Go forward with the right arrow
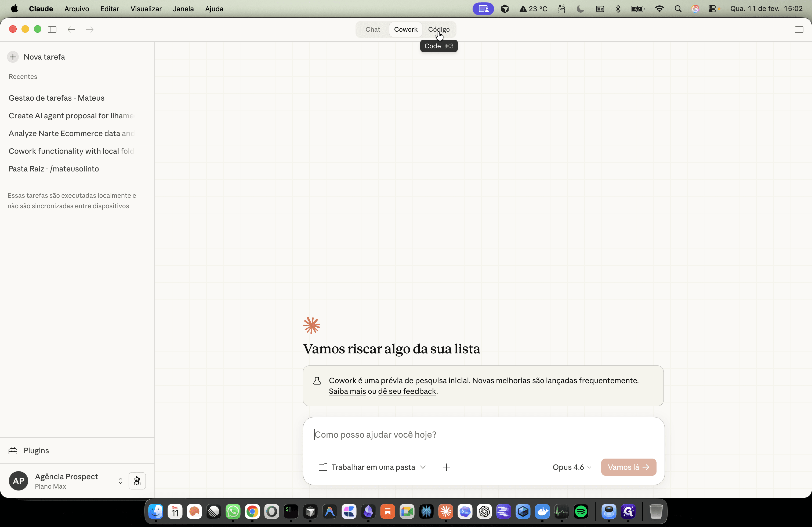The width and height of the screenshot is (812, 527). [90, 29]
